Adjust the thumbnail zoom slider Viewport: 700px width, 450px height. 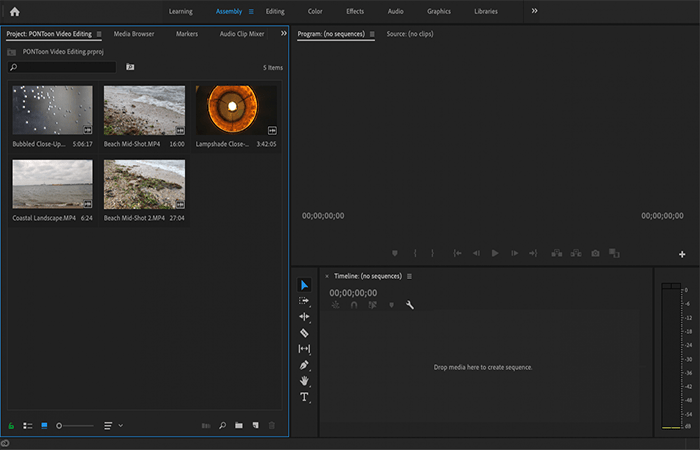[75, 426]
